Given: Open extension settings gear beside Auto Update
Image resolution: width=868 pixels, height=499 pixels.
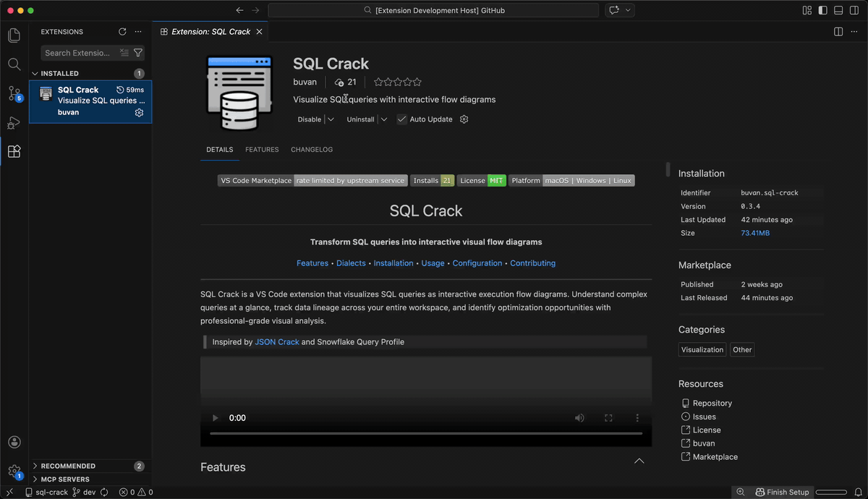Looking at the screenshot, I should point(464,119).
